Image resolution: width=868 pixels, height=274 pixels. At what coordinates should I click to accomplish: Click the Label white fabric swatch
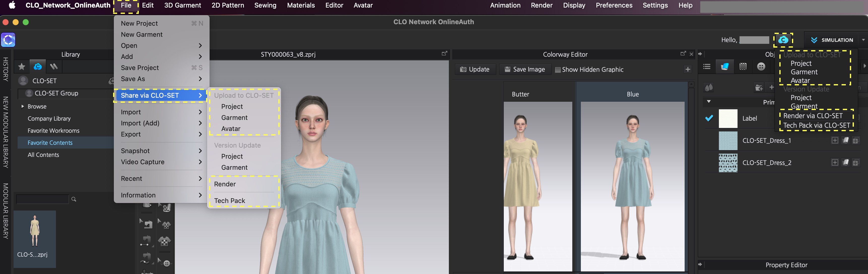(x=728, y=118)
